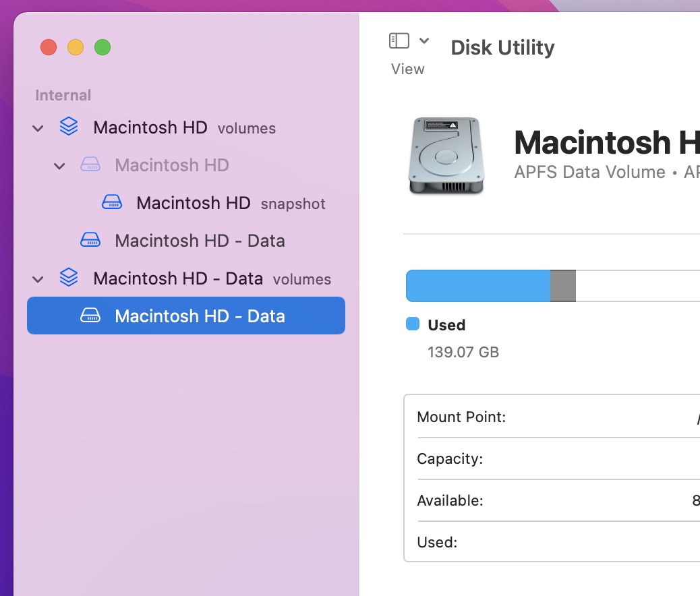The image size is (700, 596).
Task: Collapse the dimmed Macintosh HD volume row
Action: [x=60, y=166]
